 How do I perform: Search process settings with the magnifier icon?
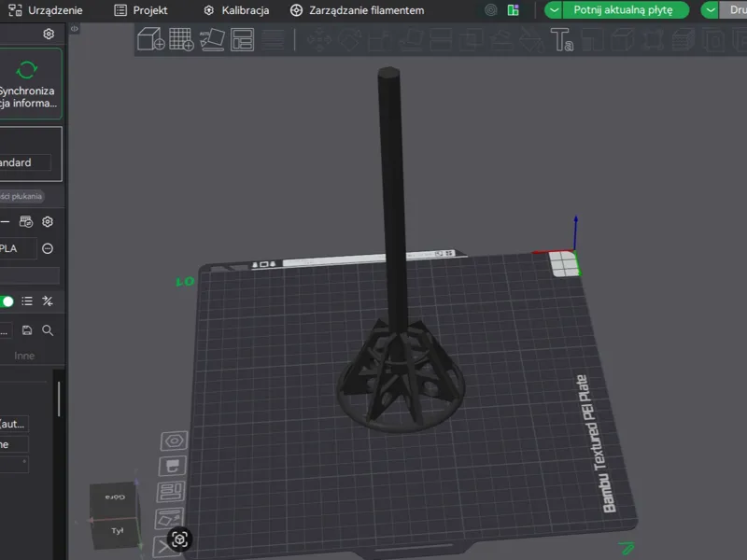[48, 330]
